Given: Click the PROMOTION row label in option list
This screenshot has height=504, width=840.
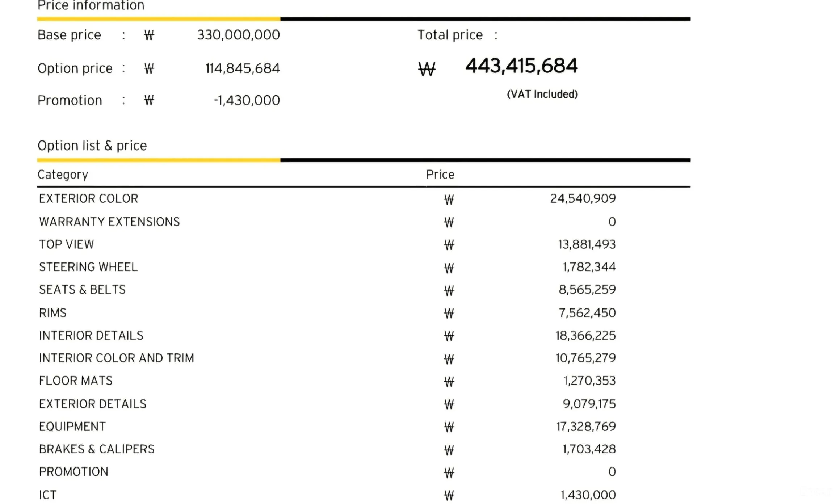Looking at the screenshot, I should tap(74, 472).
